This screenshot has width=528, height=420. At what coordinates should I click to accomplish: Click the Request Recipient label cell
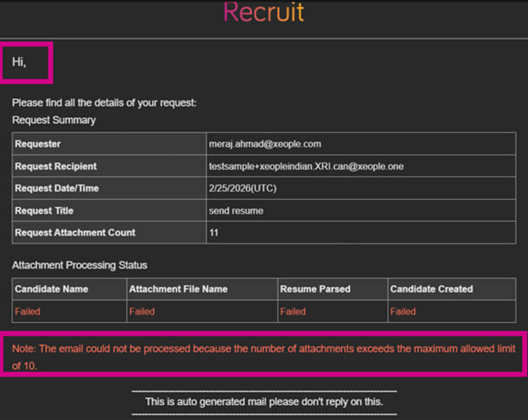click(x=56, y=166)
